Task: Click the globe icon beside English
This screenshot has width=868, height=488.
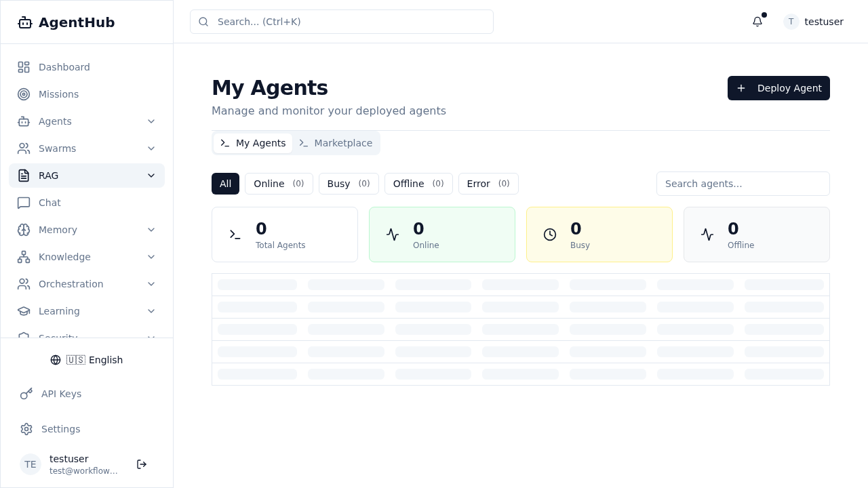Action: [55, 360]
